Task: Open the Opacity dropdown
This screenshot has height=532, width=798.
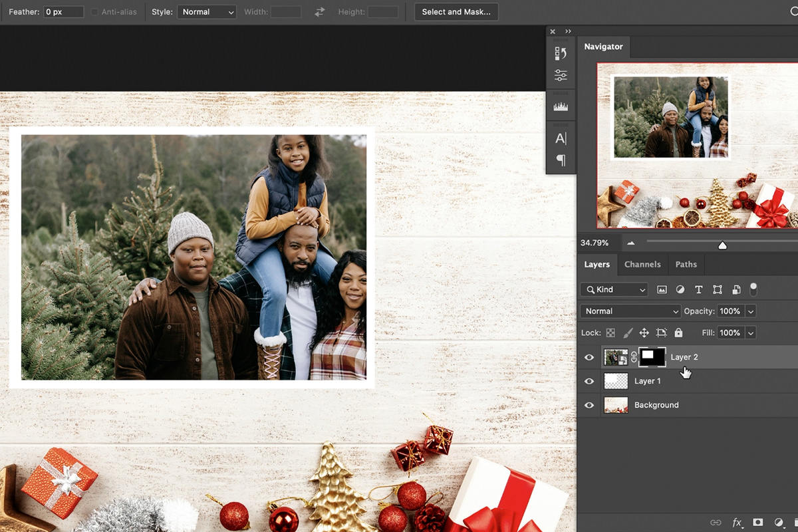Action: click(751, 311)
